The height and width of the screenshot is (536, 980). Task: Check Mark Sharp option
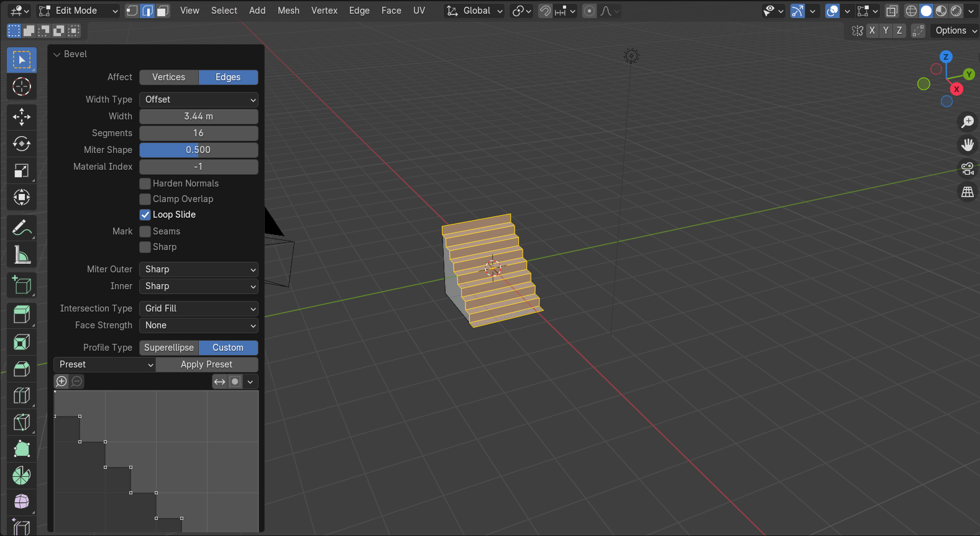tap(145, 247)
